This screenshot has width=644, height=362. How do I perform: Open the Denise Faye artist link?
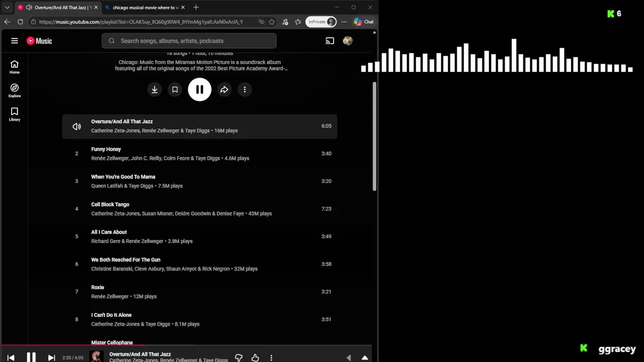point(230,214)
